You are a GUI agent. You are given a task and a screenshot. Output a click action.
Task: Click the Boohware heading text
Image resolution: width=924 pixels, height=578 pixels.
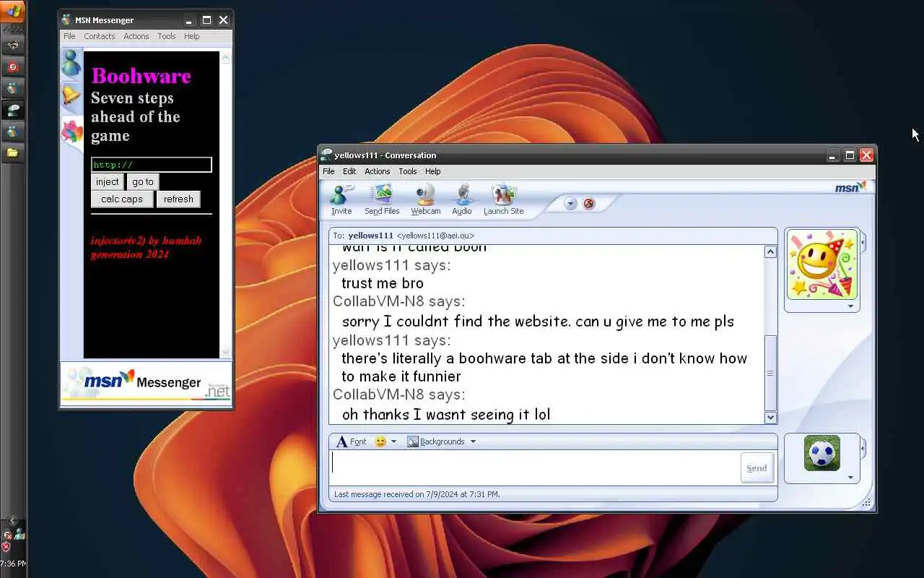click(x=141, y=76)
